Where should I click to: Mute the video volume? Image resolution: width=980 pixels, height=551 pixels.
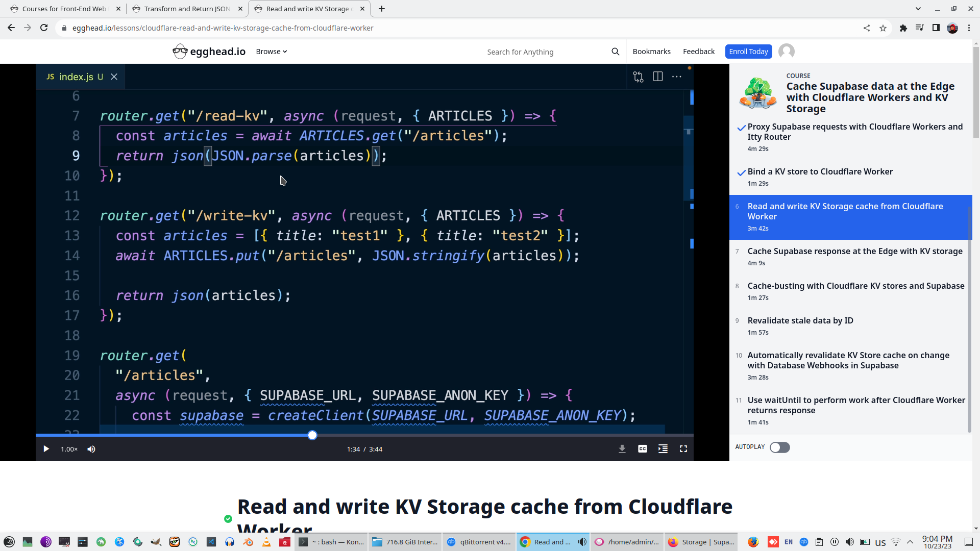(91, 449)
